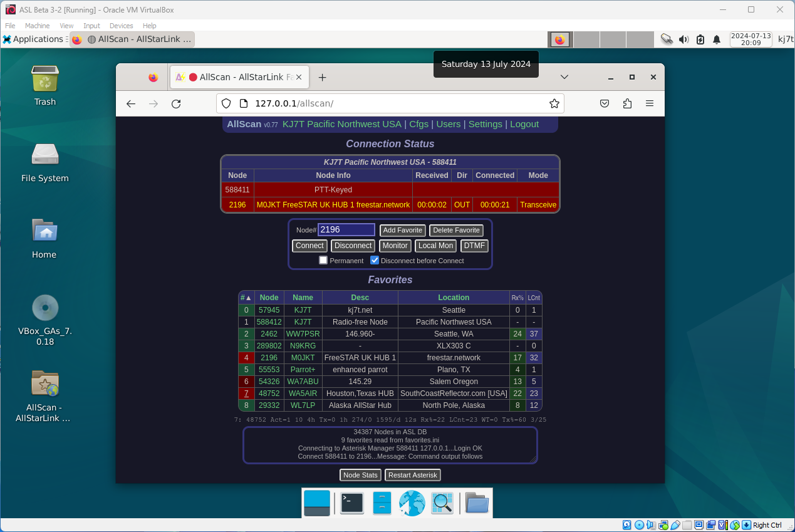Enable the Permanent connection checkbox
Image resolution: width=795 pixels, height=532 pixels.
[323, 260]
